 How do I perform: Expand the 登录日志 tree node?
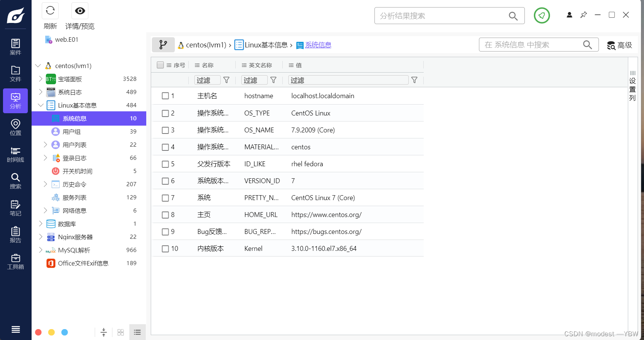click(45, 158)
